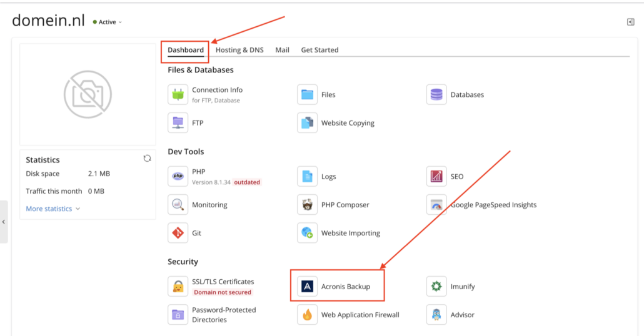
Task: Click the PHP settings icon
Action: [x=178, y=176]
